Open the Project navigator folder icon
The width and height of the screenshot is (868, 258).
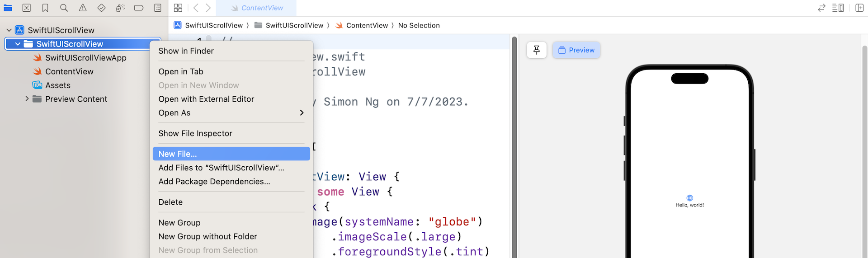(8, 8)
